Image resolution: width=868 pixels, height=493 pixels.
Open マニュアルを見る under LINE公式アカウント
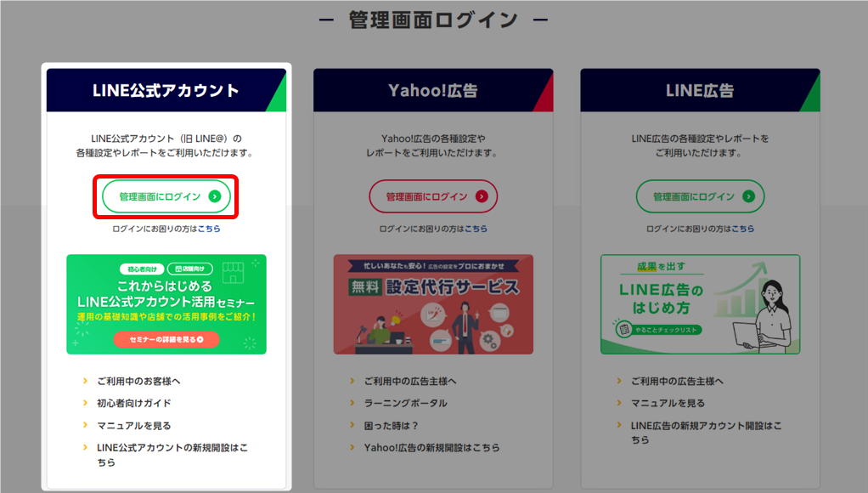(x=134, y=425)
